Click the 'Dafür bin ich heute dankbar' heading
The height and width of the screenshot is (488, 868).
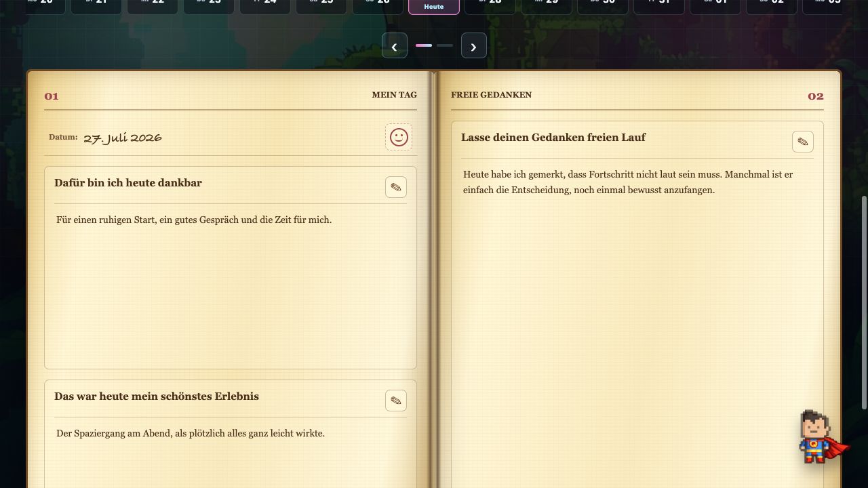[x=128, y=183]
